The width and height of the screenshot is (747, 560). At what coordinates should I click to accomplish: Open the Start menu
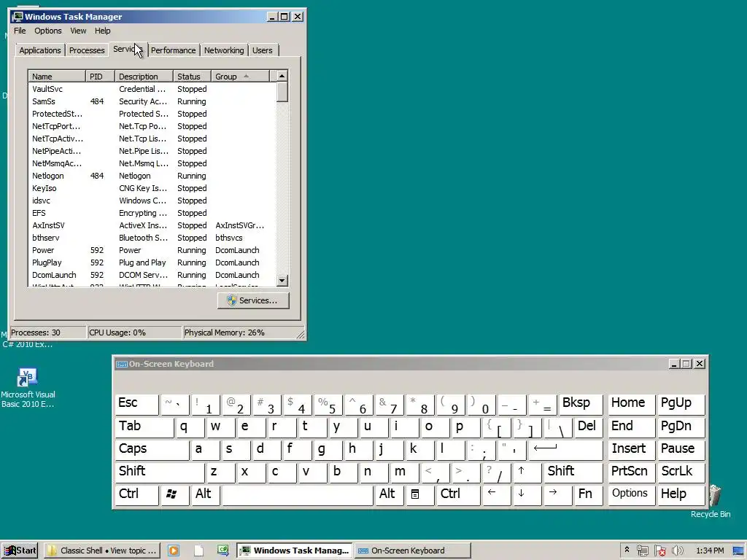click(x=20, y=551)
